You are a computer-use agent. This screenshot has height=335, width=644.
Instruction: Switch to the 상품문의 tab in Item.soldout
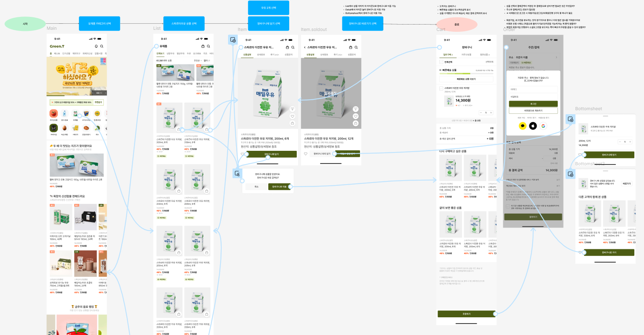pos(352,55)
